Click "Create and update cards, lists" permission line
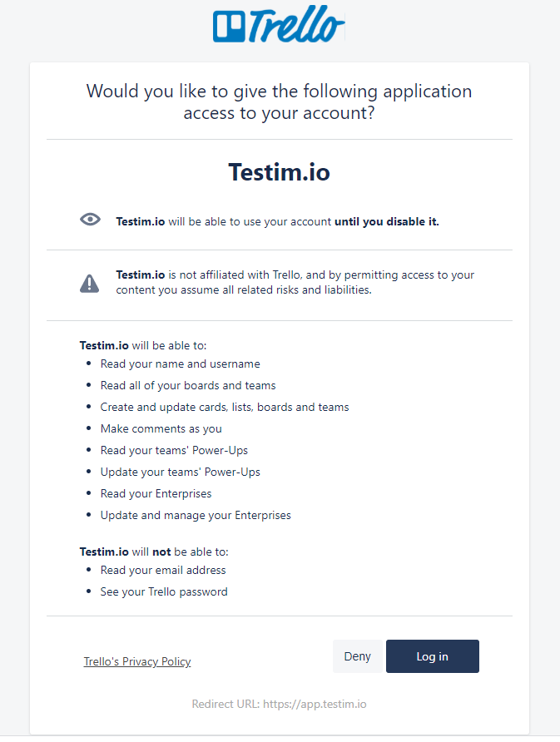560x742 pixels. [x=225, y=408]
